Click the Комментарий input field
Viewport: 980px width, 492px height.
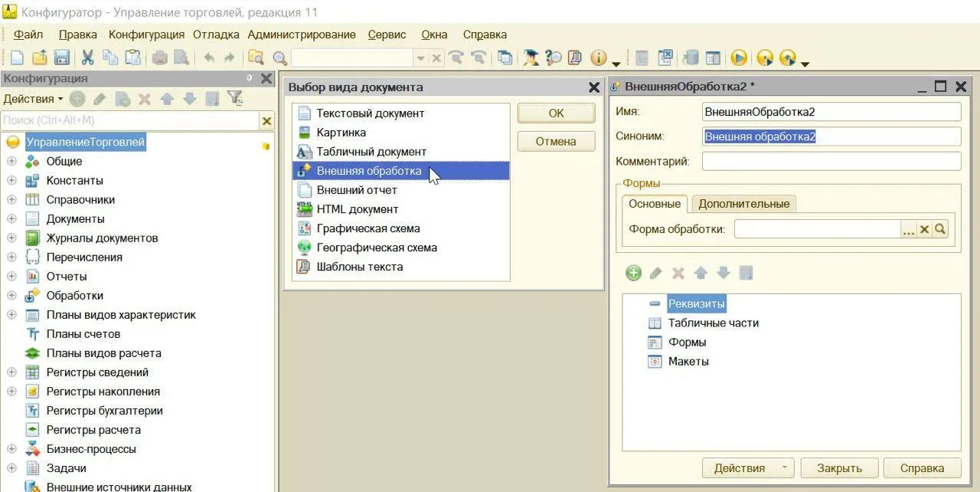pyautogui.click(x=831, y=162)
